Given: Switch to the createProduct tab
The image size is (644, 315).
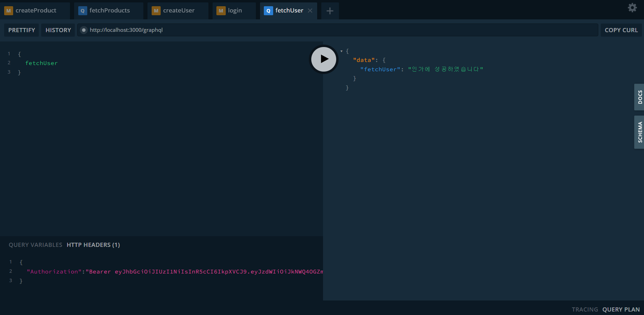Looking at the screenshot, I should (x=35, y=11).
